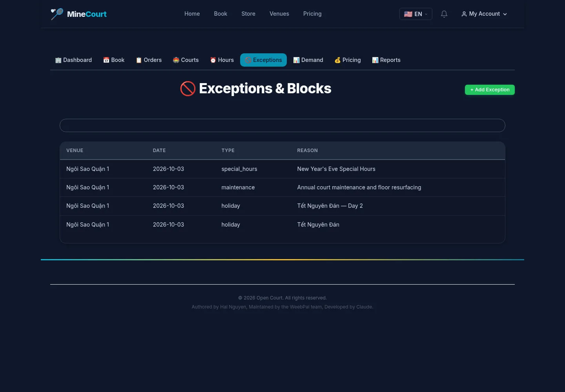This screenshot has height=392, width=565.
Task: Click the money bag icon on Pricing tab
Action: [x=337, y=60]
